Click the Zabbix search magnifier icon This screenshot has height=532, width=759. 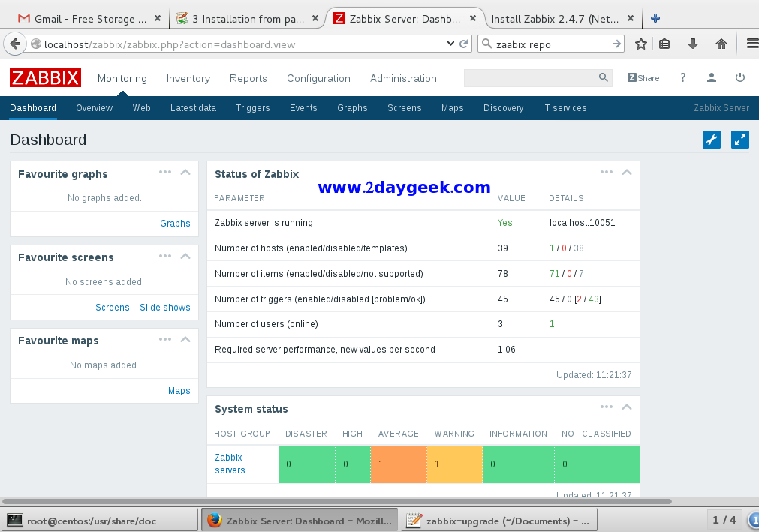pyautogui.click(x=603, y=77)
